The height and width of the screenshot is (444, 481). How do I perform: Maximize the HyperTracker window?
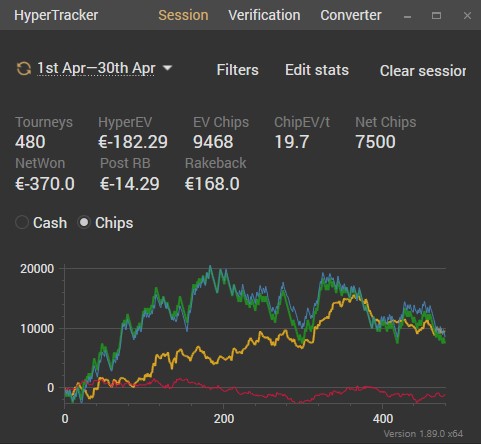pyautogui.click(x=436, y=15)
